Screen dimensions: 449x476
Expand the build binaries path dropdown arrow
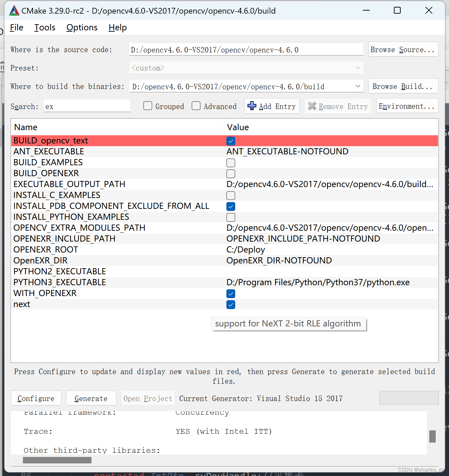coord(358,86)
